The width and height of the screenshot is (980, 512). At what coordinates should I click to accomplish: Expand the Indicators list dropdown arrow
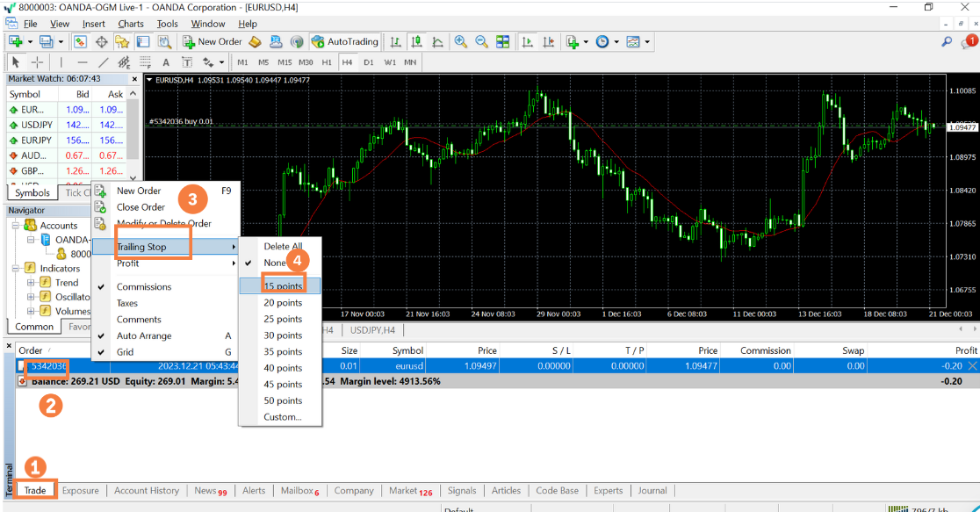(586, 42)
